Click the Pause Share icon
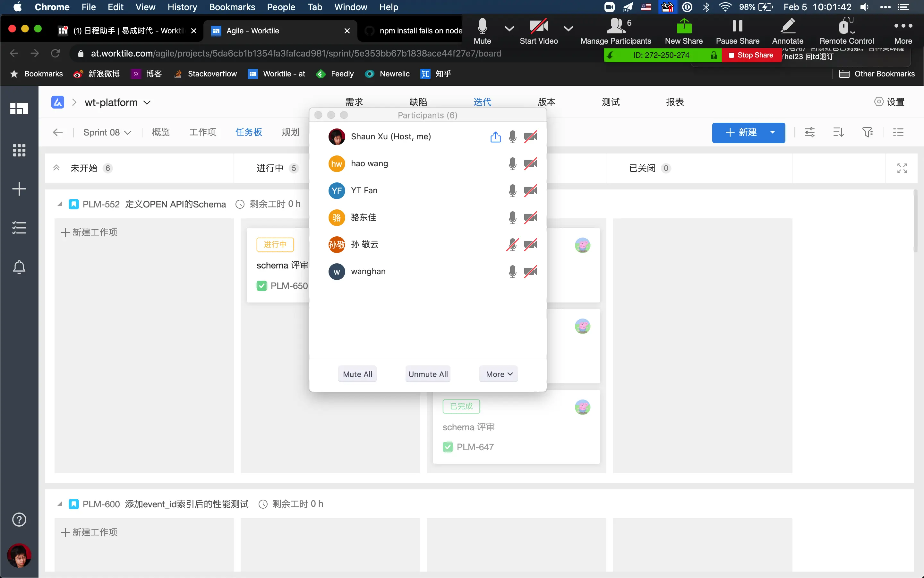The width and height of the screenshot is (924, 578). coord(737,26)
